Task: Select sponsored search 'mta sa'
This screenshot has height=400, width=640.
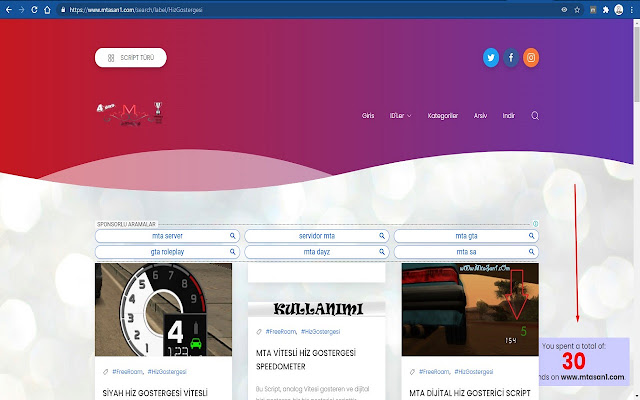Action: [466, 252]
